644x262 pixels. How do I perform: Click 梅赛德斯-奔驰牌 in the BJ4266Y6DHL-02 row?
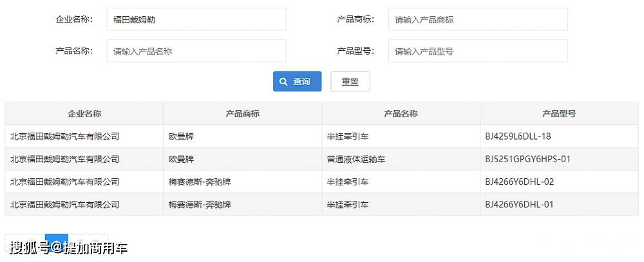[x=200, y=182]
